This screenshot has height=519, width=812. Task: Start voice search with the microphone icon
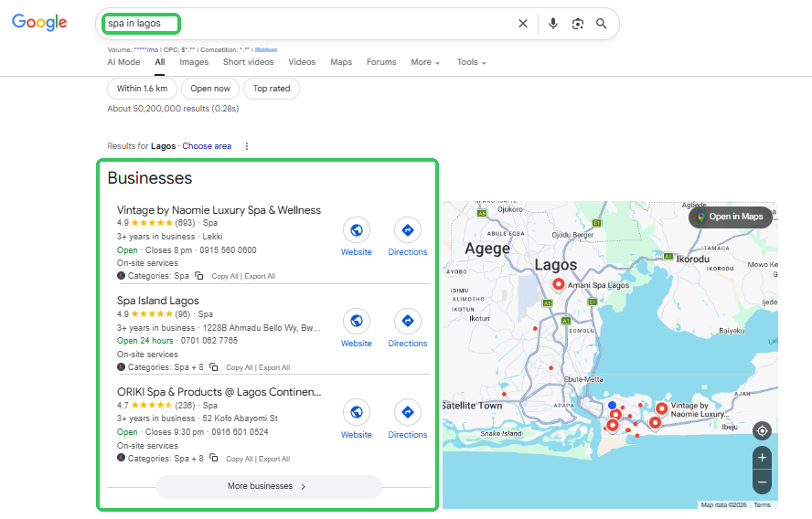point(553,24)
